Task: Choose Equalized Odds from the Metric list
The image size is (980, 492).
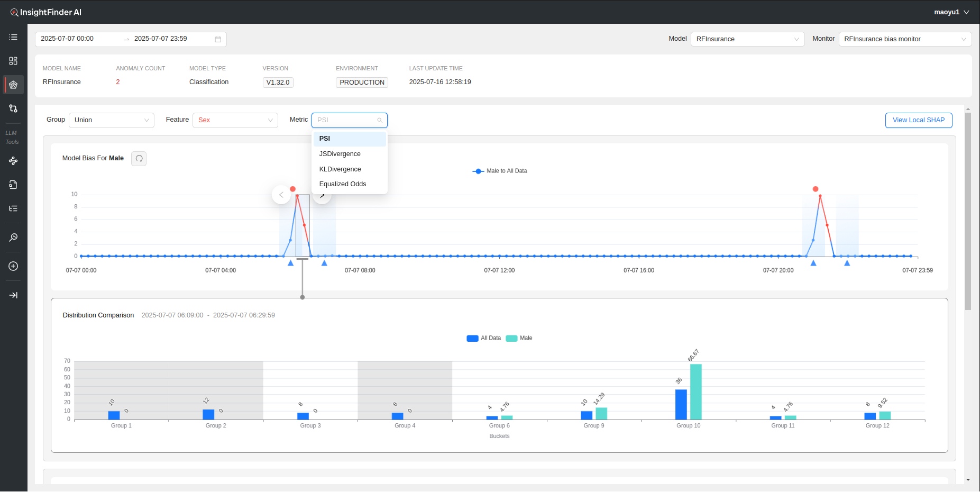Action: pyautogui.click(x=343, y=184)
